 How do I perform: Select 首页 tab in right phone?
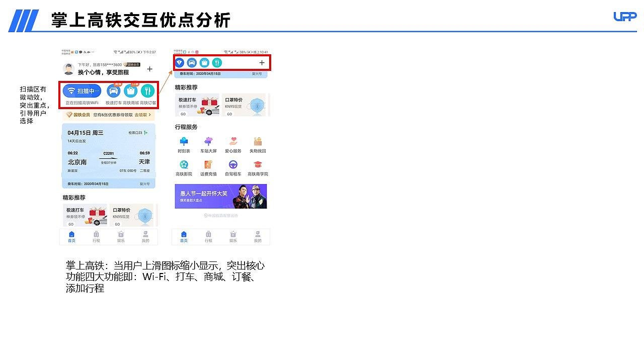[184, 237]
